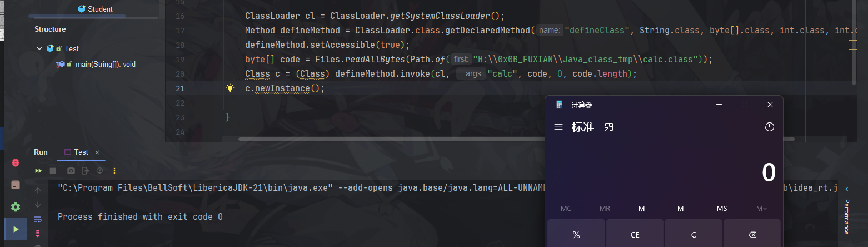Expand the Performance side panel chevron
This screenshot has width=868, height=247.
pyautogui.click(x=847, y=189)
